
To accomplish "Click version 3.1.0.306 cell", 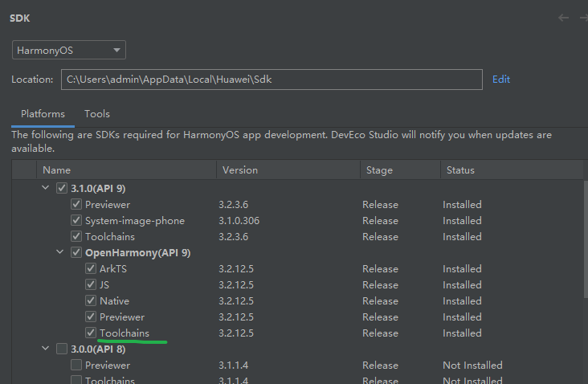I will click(x=239, y=220).
